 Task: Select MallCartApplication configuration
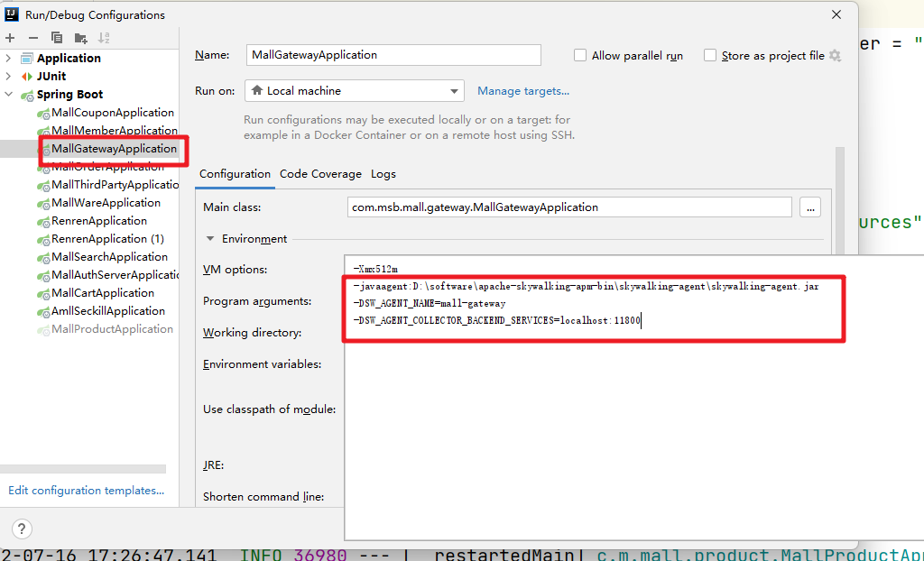point(103,293)
